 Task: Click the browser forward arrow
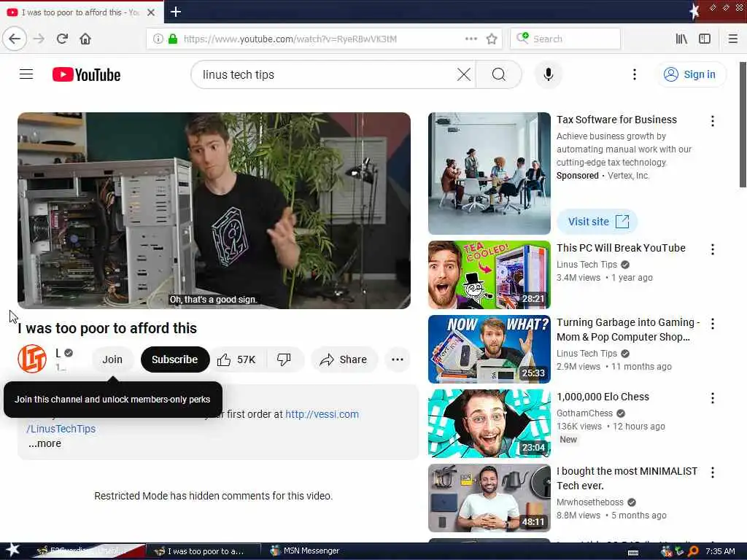pyautogui.click(x=39, y=39)
